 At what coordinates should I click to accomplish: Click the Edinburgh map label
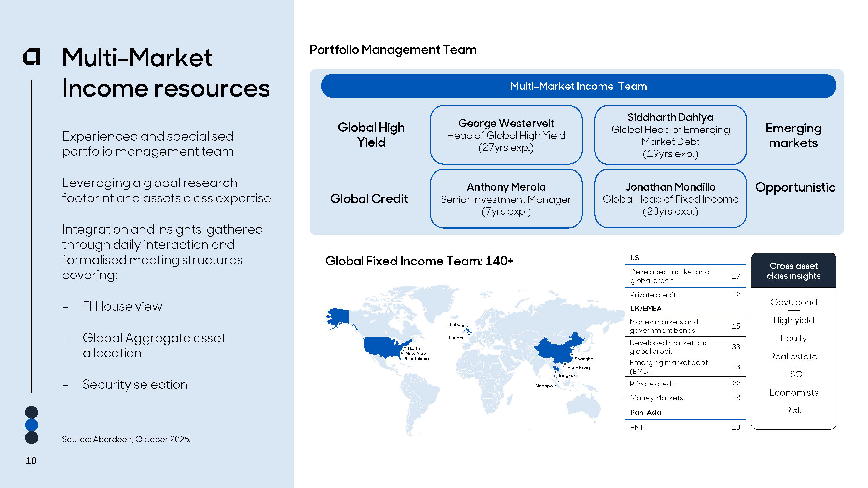pos(456,325)
